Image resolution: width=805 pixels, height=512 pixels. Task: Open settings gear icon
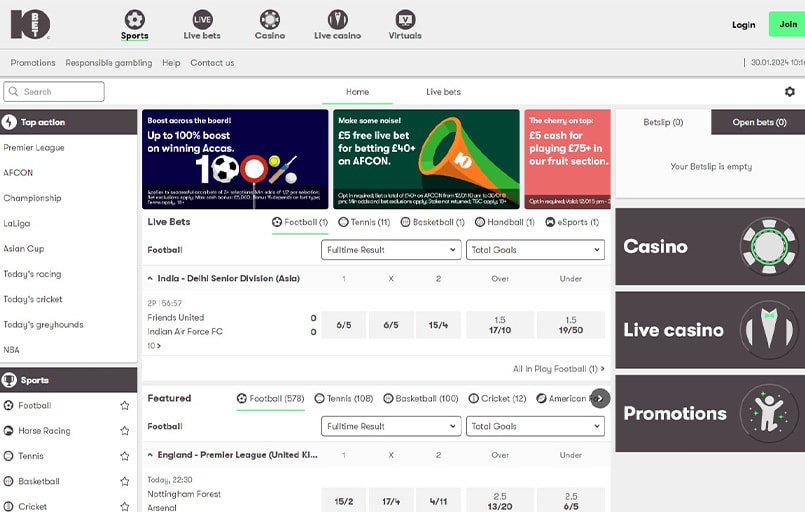790,91
